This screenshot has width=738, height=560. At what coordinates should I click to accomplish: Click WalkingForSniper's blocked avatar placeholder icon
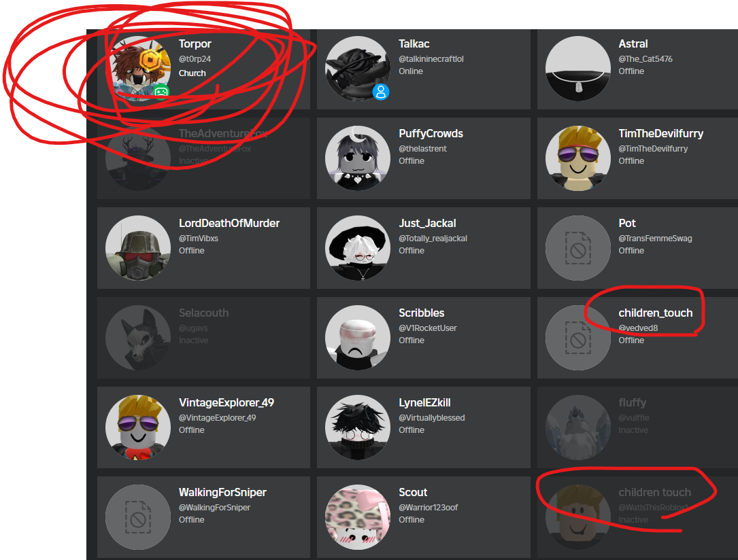point(138,517)
